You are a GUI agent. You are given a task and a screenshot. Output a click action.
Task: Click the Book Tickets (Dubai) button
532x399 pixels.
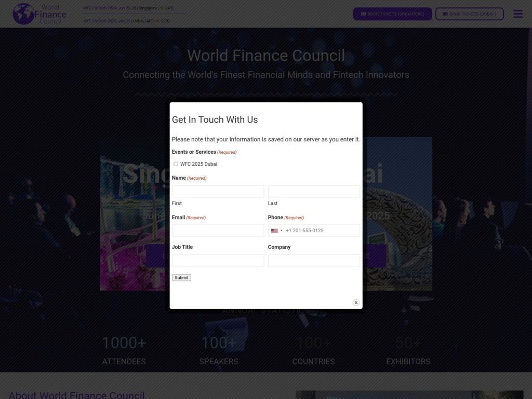pos(469,14)
